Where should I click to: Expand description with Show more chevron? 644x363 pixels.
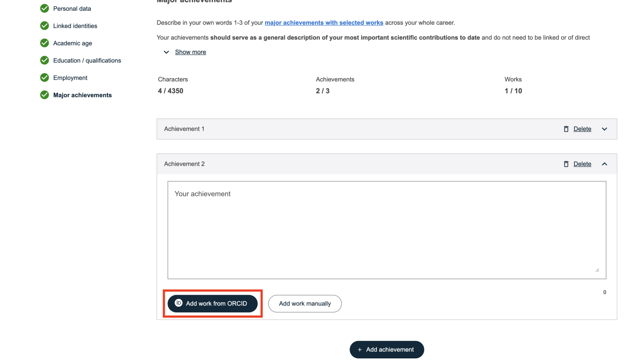tap(166, 52)
